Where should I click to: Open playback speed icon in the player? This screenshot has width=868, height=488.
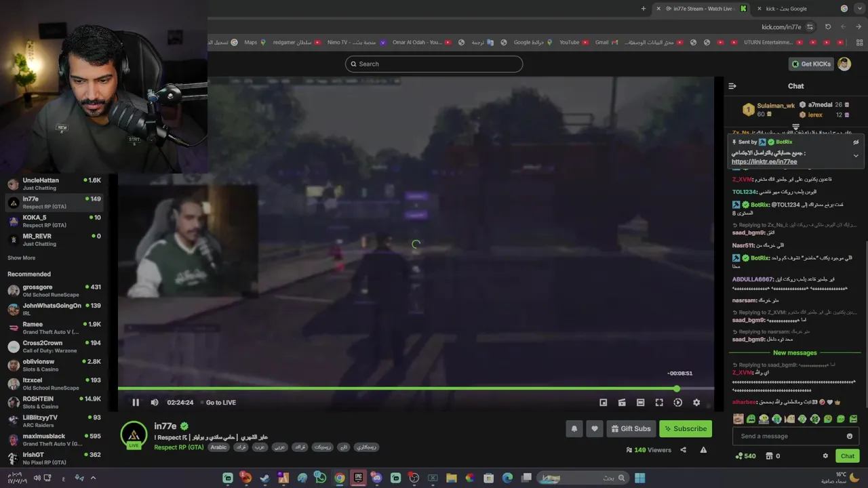pos(677,403)
